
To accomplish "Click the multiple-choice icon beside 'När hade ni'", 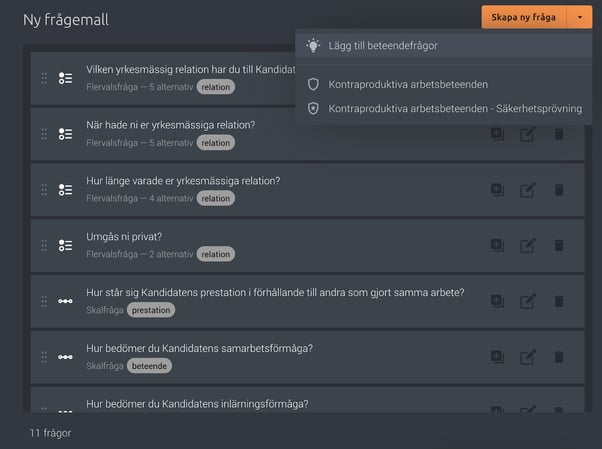I will click(65, 134).
